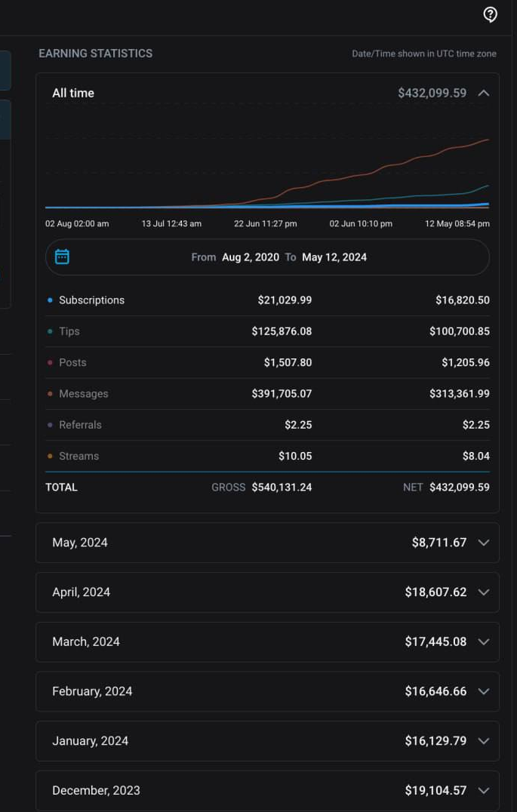Click the teal Tips legend dot
This screenshot has width=517, height=812.
49,331
